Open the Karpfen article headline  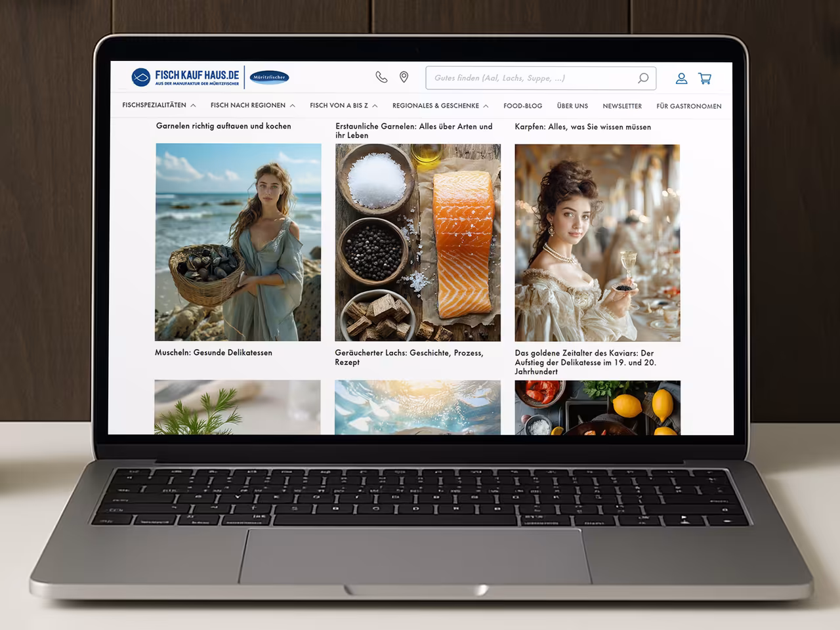(584, 127)
